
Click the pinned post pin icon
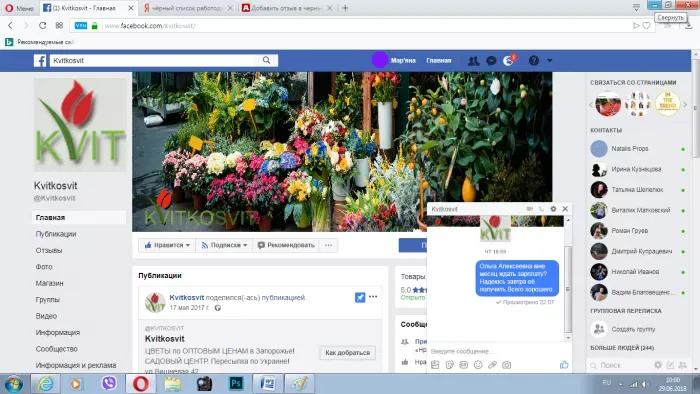360,297
